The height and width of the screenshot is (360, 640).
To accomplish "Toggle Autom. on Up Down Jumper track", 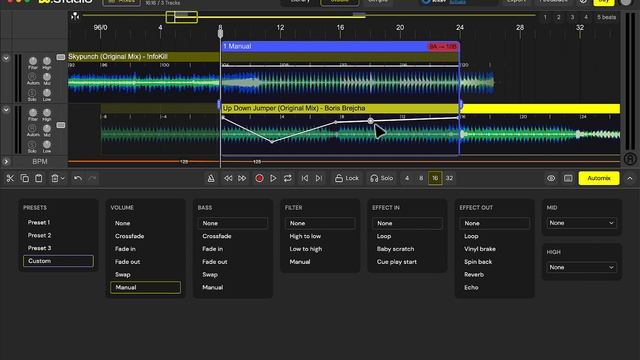I will 32,128.
